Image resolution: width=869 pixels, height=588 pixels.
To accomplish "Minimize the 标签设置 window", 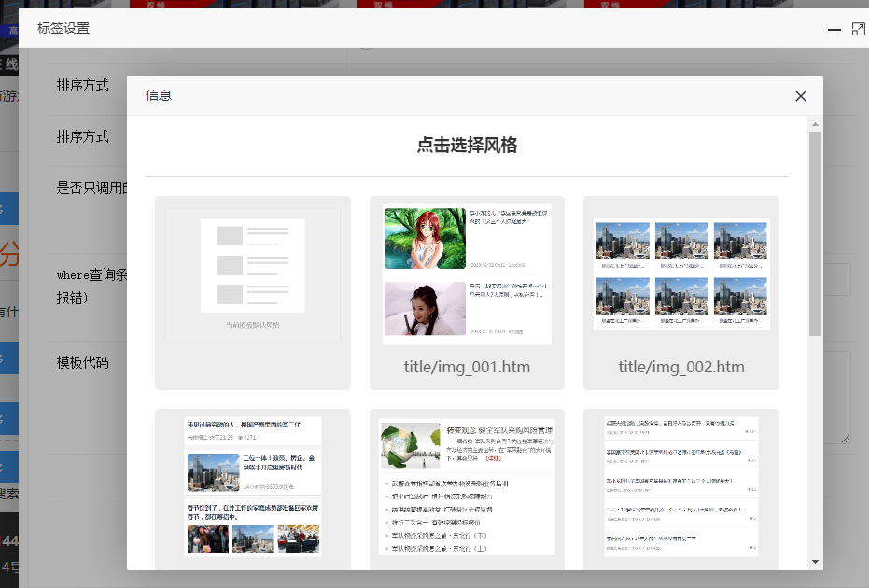I will pyautogui.click(x=834, y=30).
